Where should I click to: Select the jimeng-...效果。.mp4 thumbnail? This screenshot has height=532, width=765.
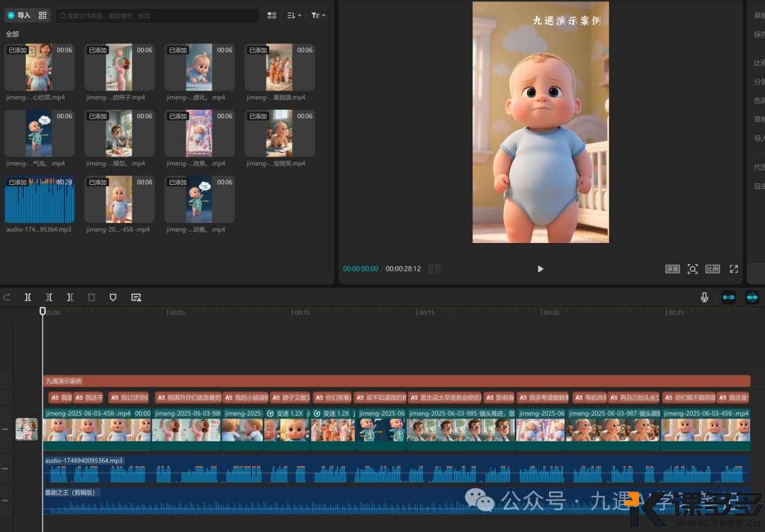(200, 133)
